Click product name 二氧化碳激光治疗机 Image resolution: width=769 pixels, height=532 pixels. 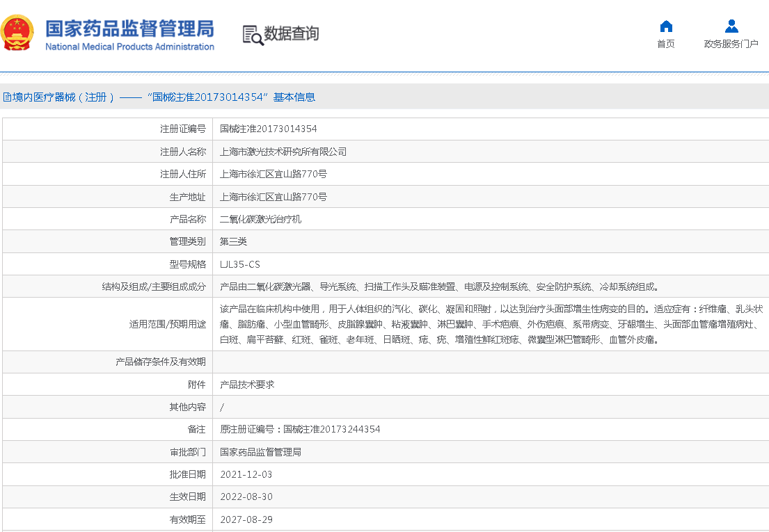coord(260,219)
